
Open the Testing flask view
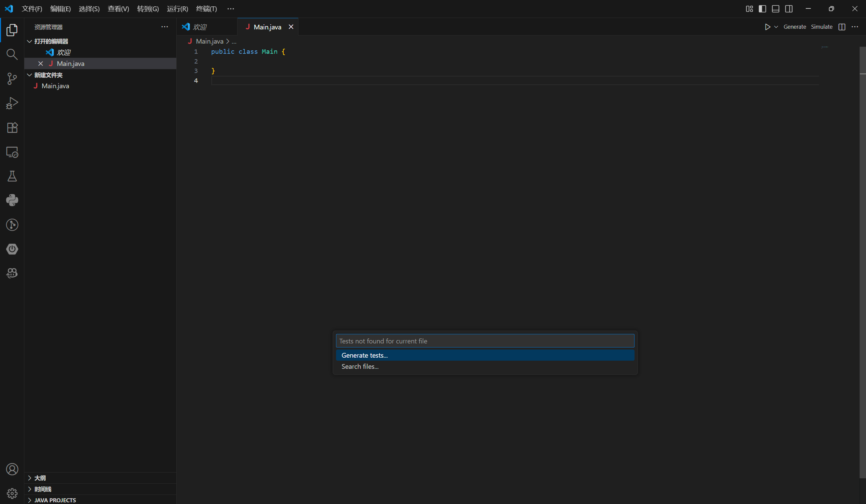(x=12, y=176)
